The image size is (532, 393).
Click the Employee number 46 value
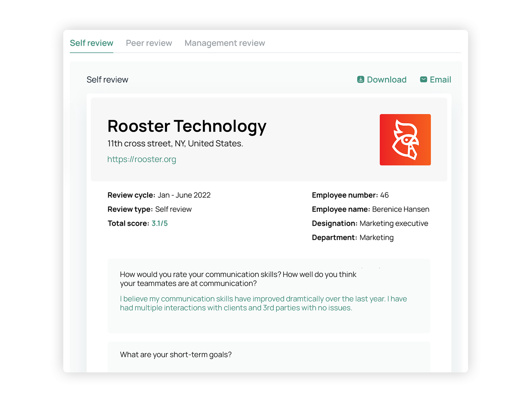click(x=384, y=195)
